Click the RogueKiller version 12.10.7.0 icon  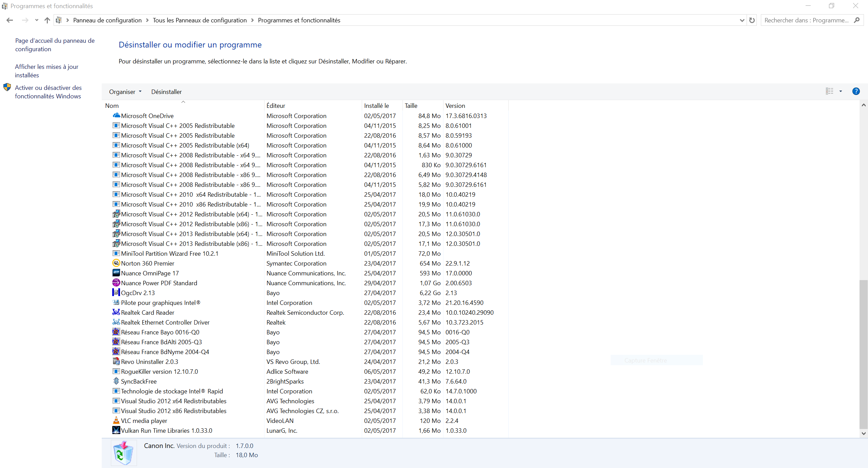click(116, 371)
